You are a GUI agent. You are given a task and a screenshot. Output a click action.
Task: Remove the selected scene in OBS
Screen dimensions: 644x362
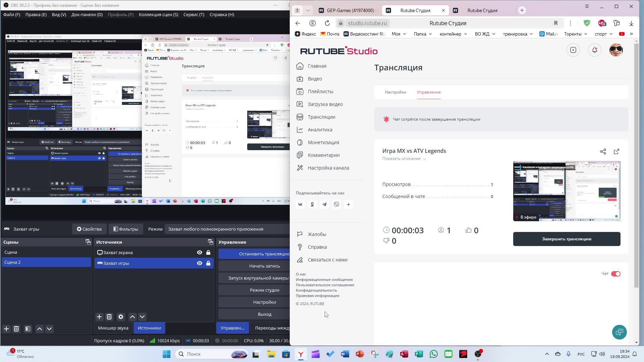pos(16,329)
